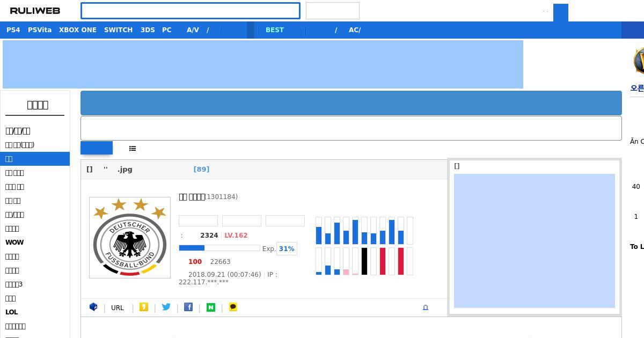
Task: Click the list view icon
Action: pyautogui.click(x=133, y=149)
